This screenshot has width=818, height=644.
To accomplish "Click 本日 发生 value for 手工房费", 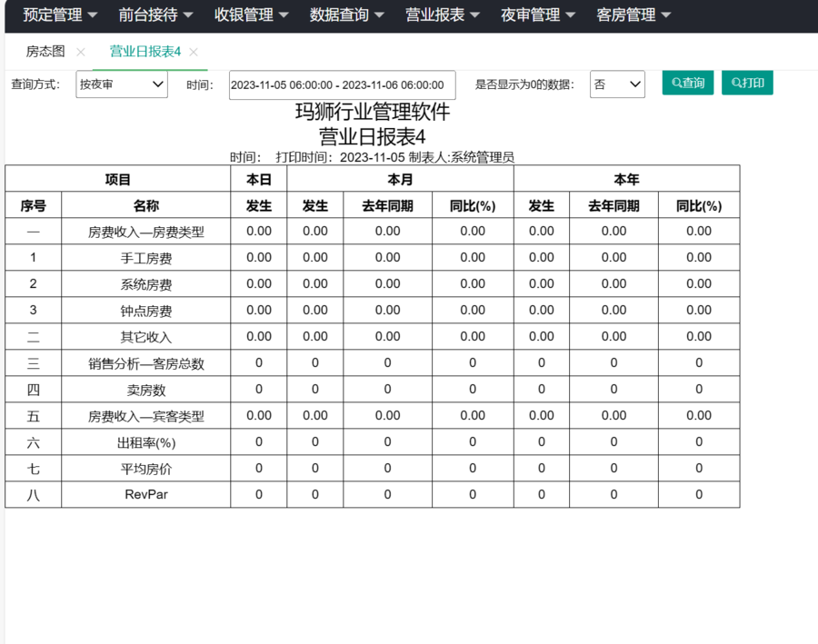I will (x=259, y=257).
